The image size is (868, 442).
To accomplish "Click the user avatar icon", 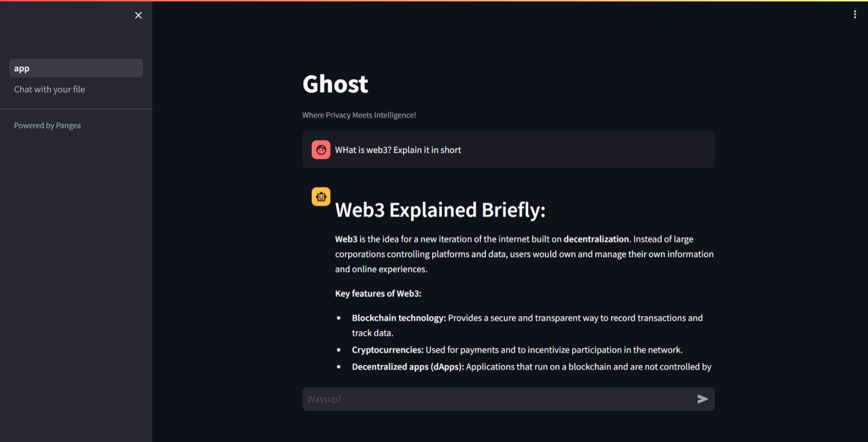I will [321, 150].
